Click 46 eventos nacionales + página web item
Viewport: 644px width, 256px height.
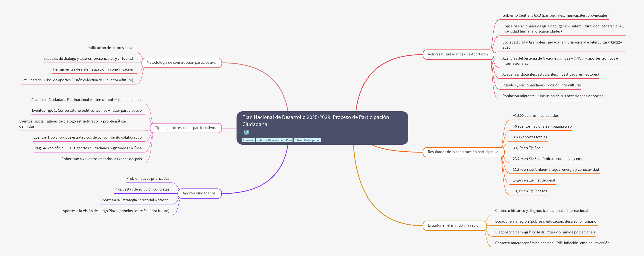[x=542, y=126]
